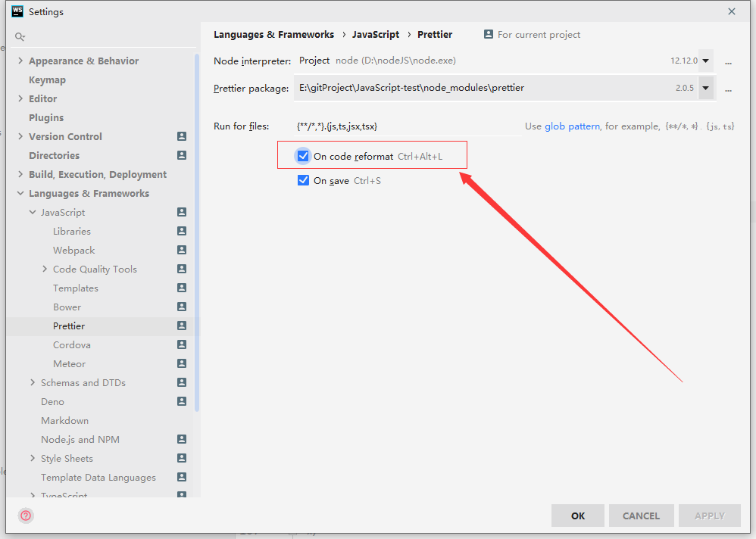The image size is (756, 539).
Task: Click the project icon beside Directories
Action: (182, 155)
